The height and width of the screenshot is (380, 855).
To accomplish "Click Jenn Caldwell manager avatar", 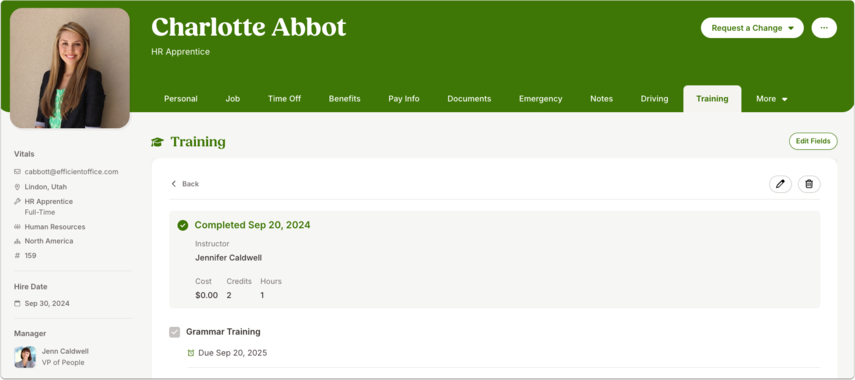I will 25,357.
